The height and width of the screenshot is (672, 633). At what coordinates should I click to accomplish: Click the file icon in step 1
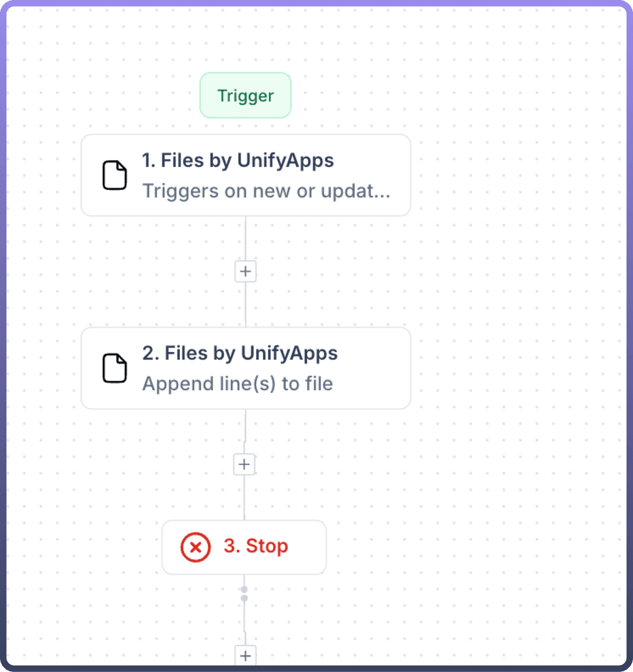[115, 175]
